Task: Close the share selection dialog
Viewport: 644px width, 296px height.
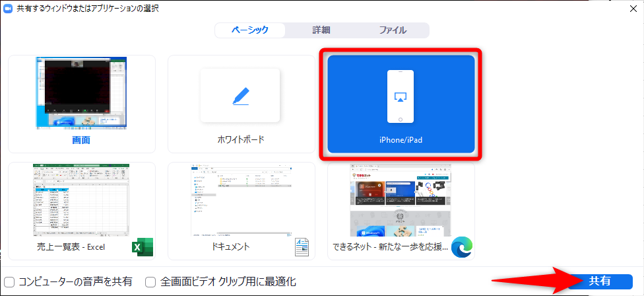Action: point(633,9)
